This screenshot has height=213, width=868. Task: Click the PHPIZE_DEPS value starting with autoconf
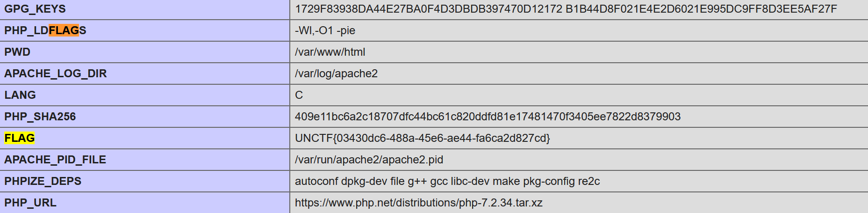tap(447, 181)
